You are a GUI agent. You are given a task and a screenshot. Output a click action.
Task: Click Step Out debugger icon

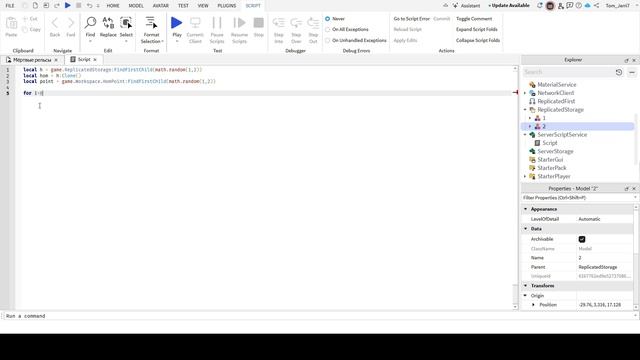pyautogui.click(x=313, y=23)
